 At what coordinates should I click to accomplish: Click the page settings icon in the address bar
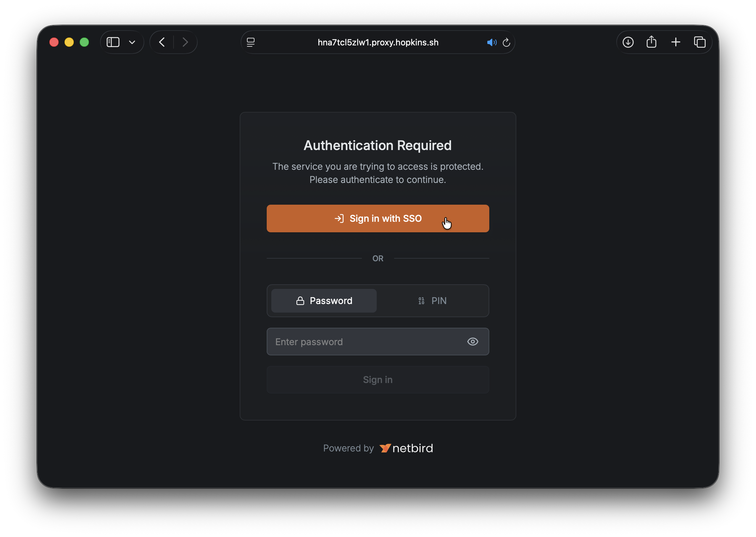pyautogui.click(x=251, y=42)
